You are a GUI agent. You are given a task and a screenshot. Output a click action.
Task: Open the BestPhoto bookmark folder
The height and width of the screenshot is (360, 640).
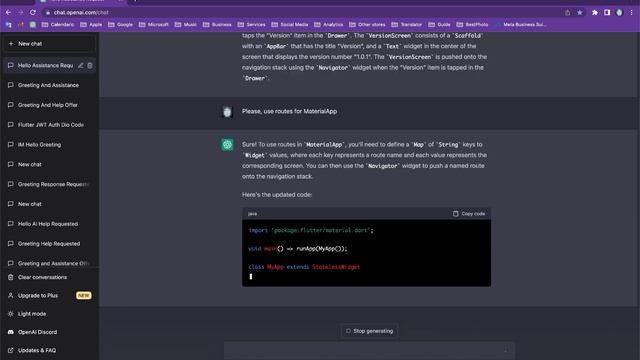[472, 24]
